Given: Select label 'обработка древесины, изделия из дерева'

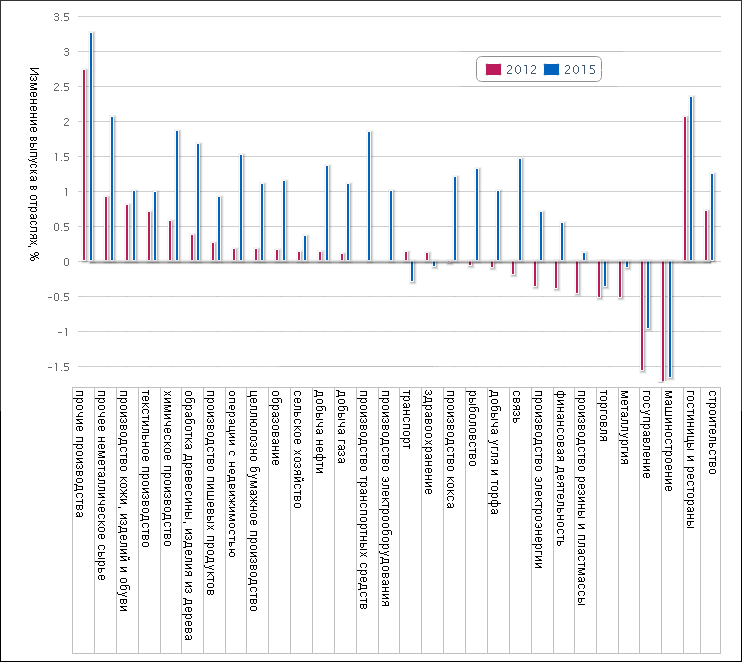Looking at the screenshot, I should coord(189,515).
